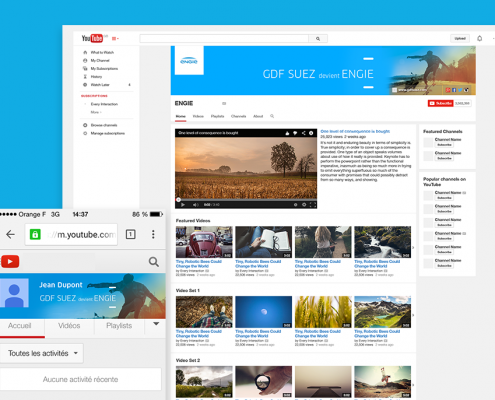Switch to the channel About tab
Viewport: 495px width, 400px height.
(x=258, y=116)
